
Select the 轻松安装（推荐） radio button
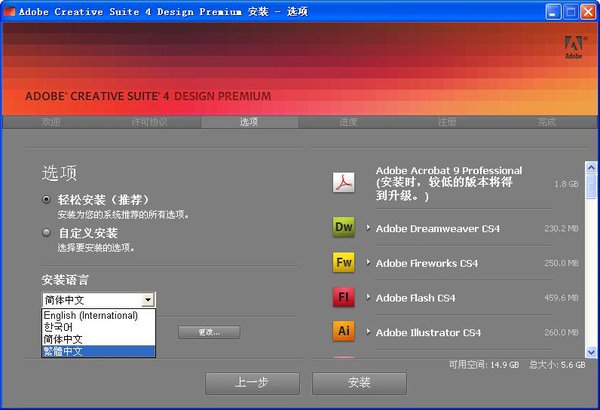tap(46, 199)
